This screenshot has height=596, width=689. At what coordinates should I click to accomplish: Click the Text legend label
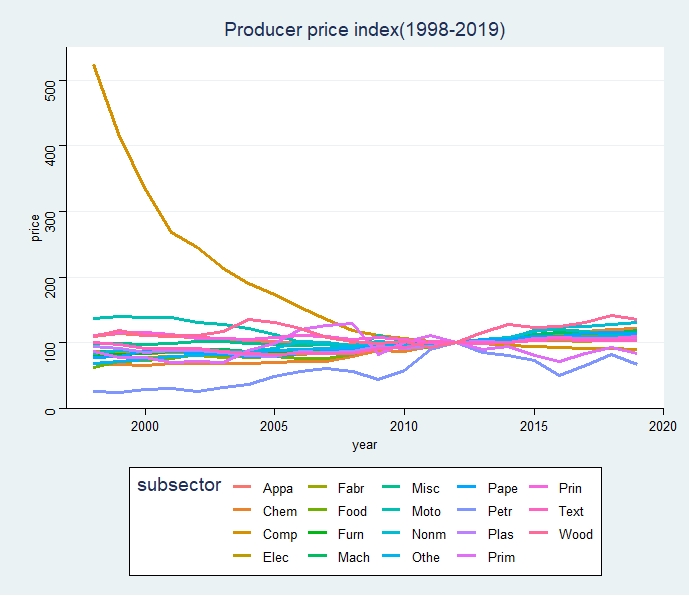(x=571, y=512)
